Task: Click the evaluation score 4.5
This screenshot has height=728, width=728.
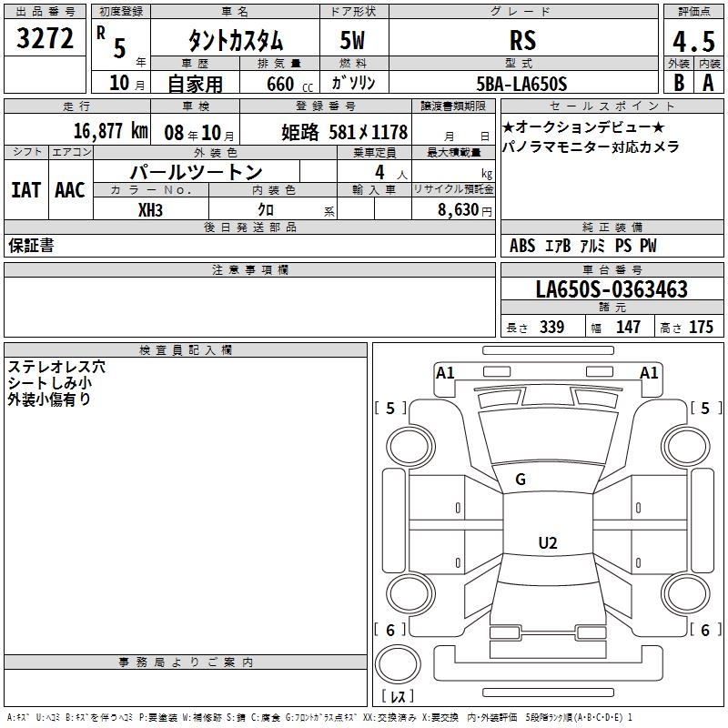Action: [693, 41]
